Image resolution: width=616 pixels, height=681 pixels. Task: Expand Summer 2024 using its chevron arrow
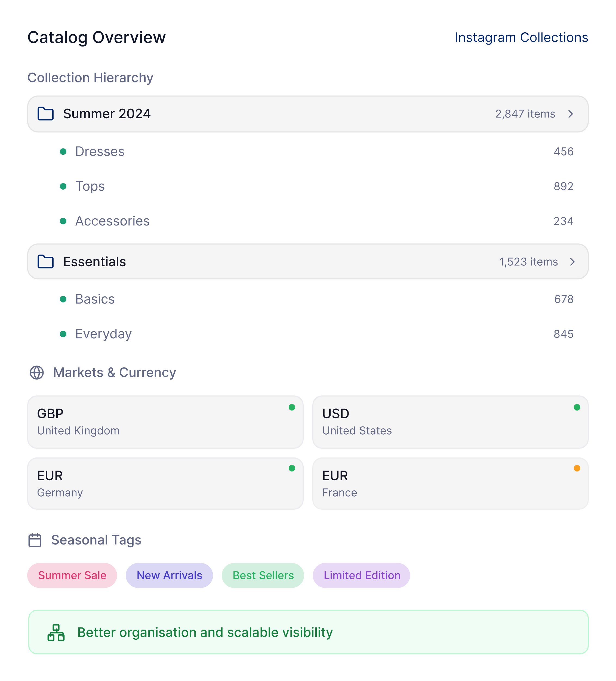[571, 114]
